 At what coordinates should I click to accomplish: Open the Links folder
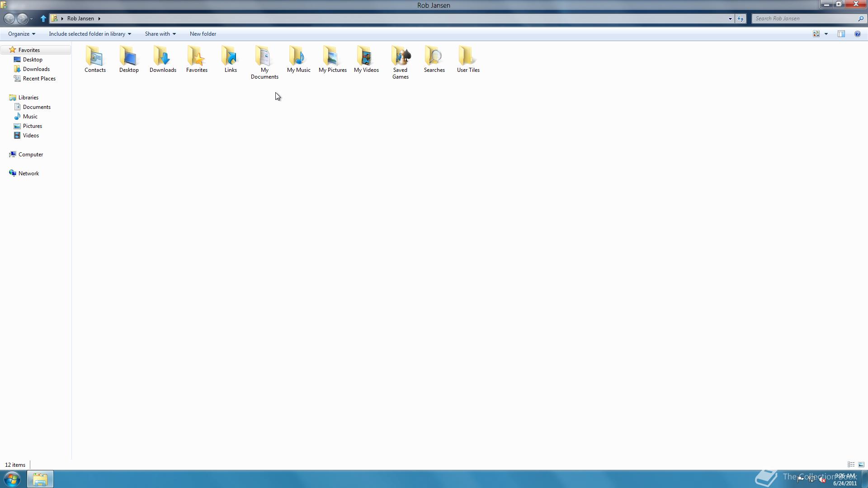click(x=231, y=57)
